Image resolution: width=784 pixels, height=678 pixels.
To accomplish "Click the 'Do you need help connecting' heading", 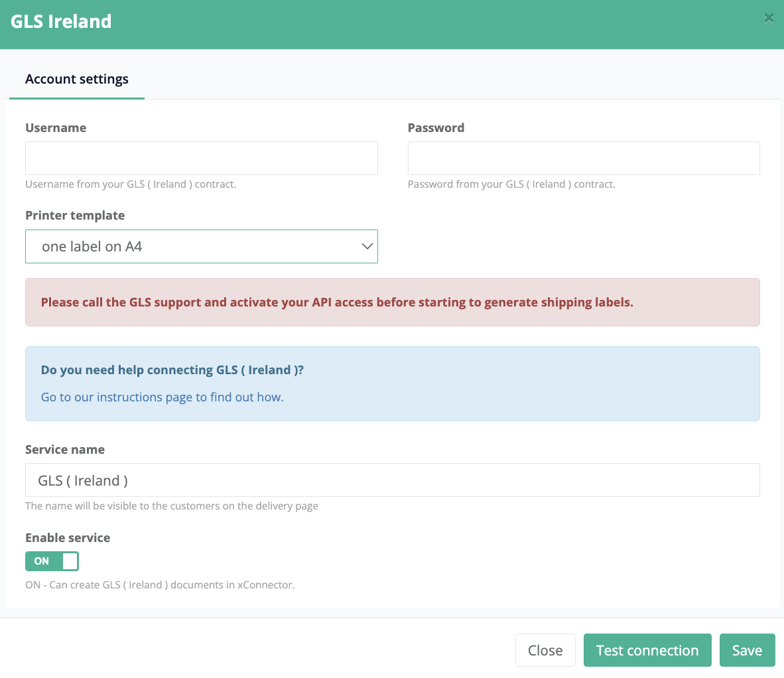I will point(172,370).
